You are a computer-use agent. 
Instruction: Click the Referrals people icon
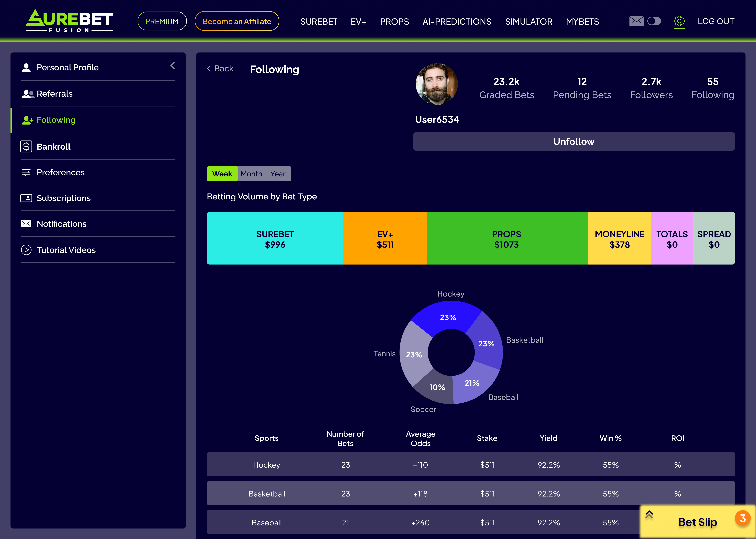point(28,94)
